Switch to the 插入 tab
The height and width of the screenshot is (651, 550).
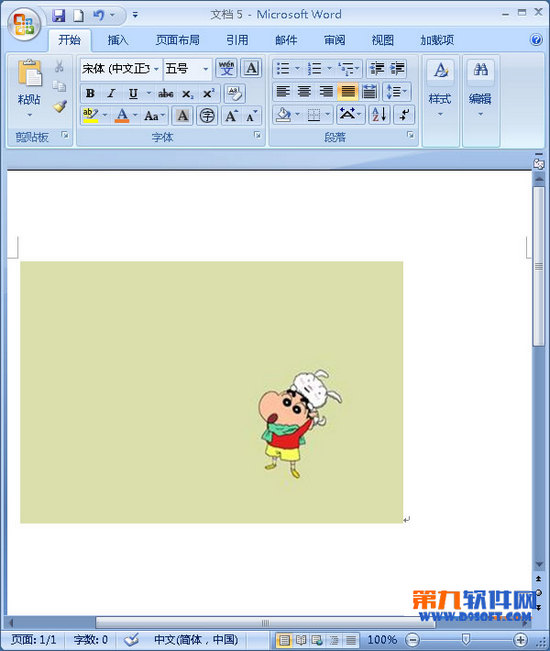click(118, 40)
